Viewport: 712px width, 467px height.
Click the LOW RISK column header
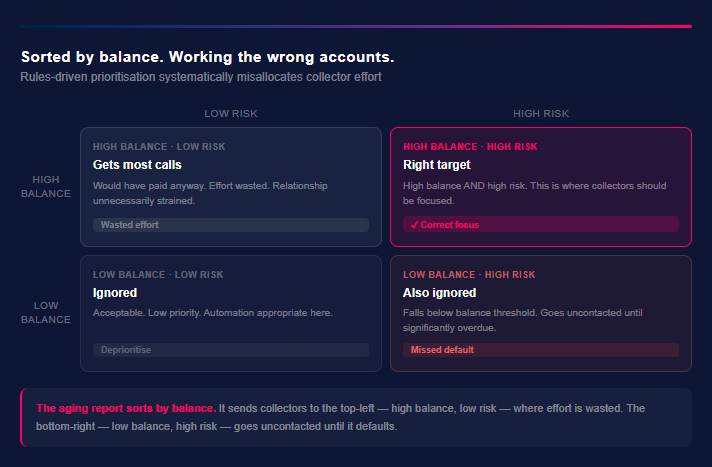(231, 114)
